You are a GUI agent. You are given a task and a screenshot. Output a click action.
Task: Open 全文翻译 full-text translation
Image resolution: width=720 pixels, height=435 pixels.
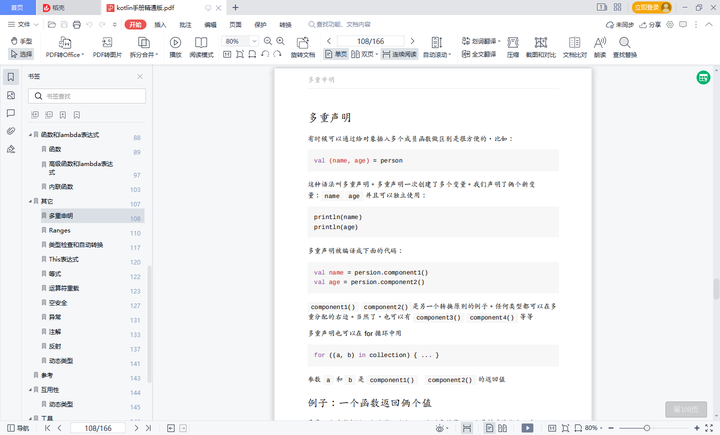479,54
